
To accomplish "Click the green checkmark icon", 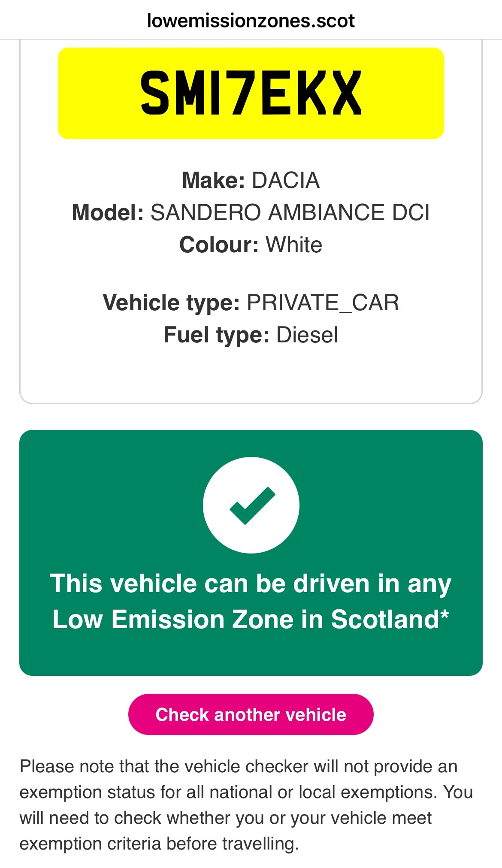I will (251, 505).
